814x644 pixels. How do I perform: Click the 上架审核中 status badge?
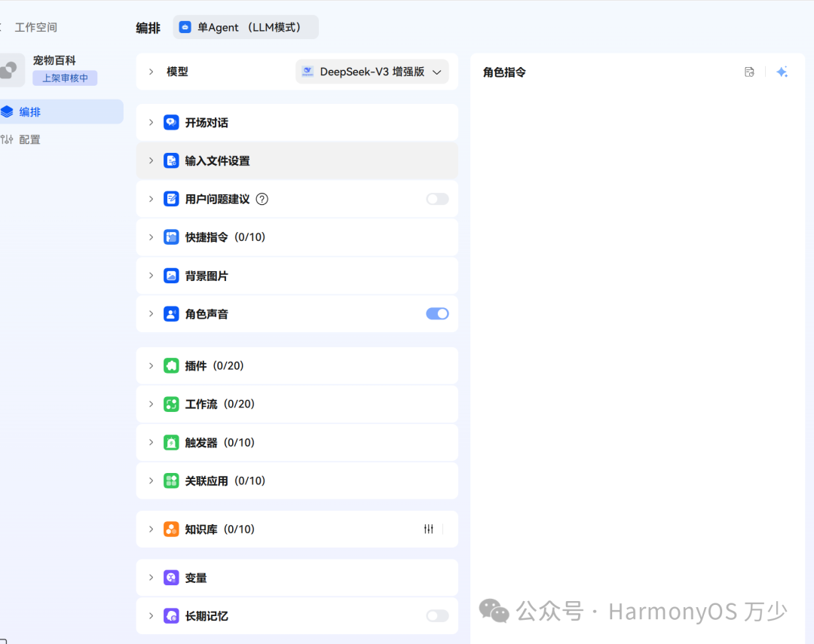[x=65, y=78]
